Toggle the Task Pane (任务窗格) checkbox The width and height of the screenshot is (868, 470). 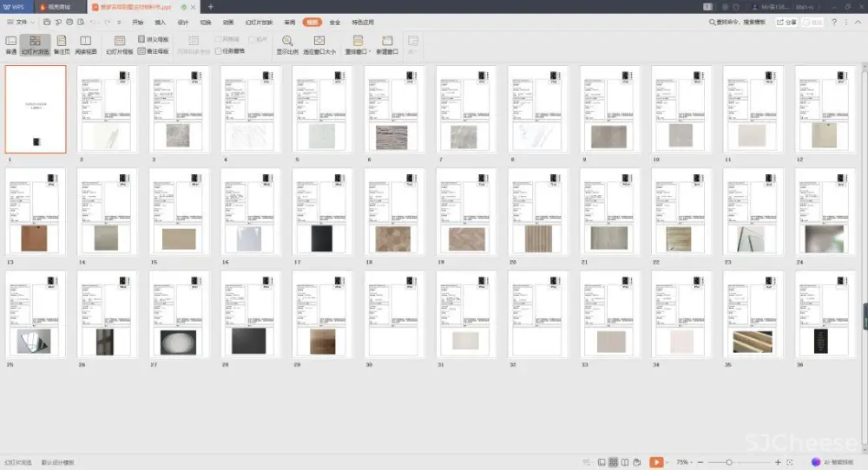(219, 51)
